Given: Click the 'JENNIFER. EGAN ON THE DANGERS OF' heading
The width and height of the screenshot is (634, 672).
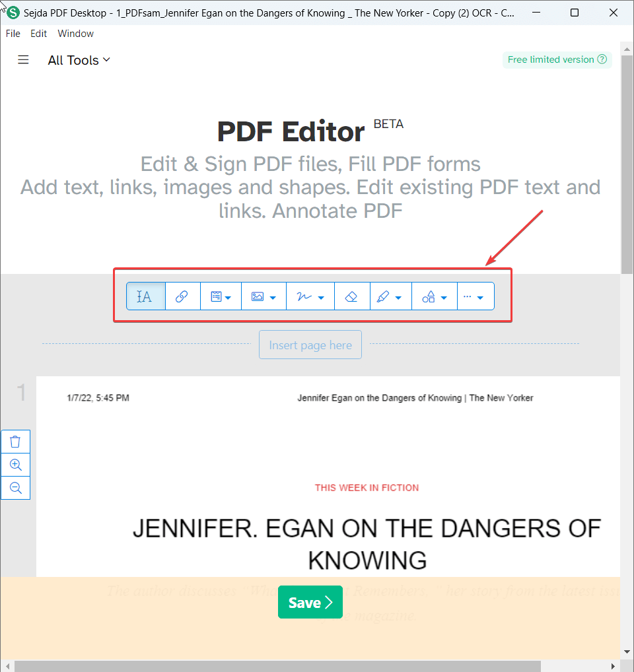Looking at the screenshot, I should pyautogui.click(x=367, y=529).
